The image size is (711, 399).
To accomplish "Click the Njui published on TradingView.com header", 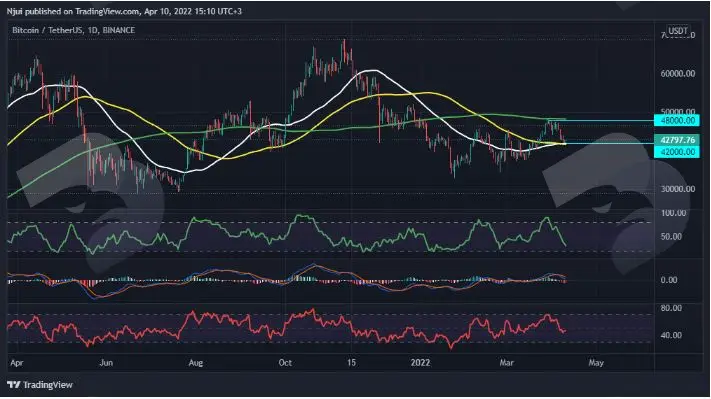I will click(124, 11).
